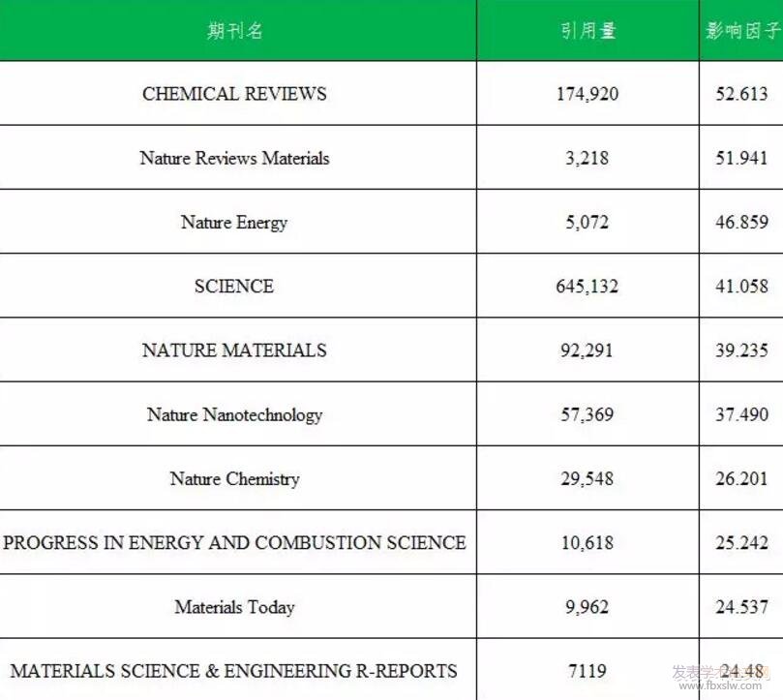The width and height of the screenshot is (783, 700).
Task: Select citation count 645,132
Action: pyautogui.click(x=587, y=287)
